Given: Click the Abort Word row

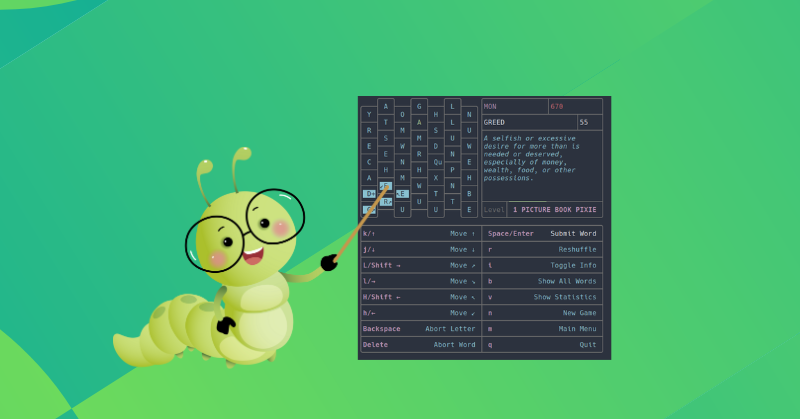Looking at the screenshot, I should [419, 344].
